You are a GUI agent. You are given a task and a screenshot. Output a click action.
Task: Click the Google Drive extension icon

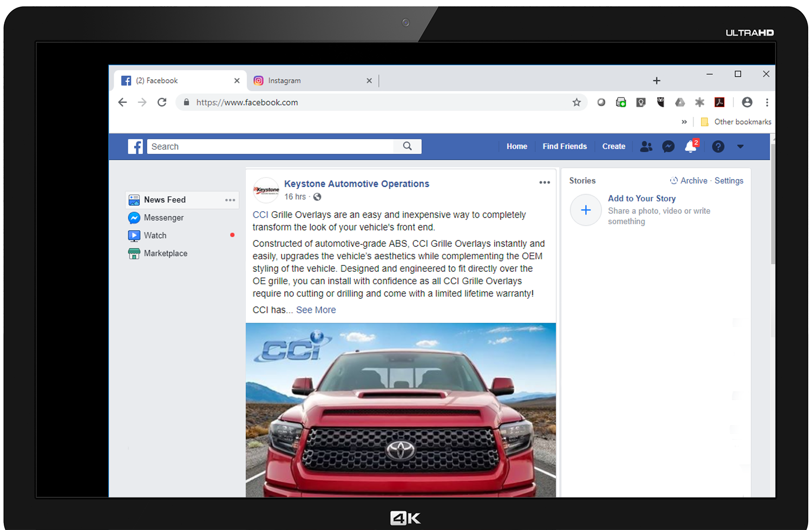click(x=680, y=102)
